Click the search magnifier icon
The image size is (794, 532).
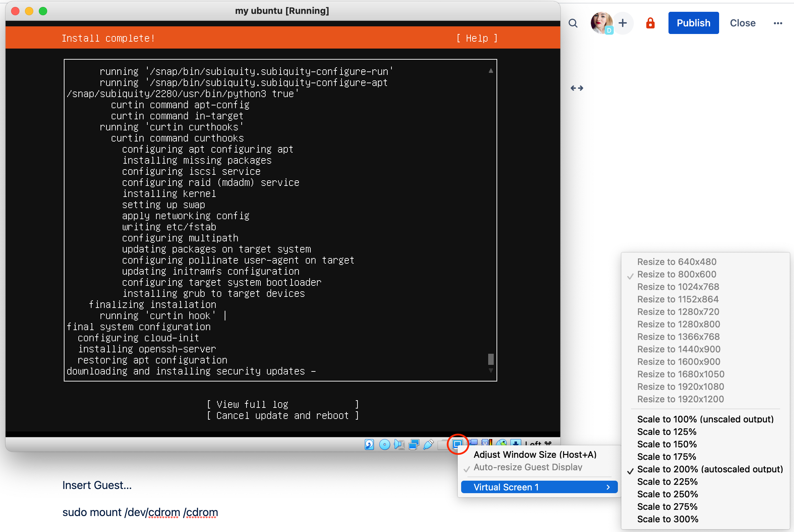click(x=573, y=23)
